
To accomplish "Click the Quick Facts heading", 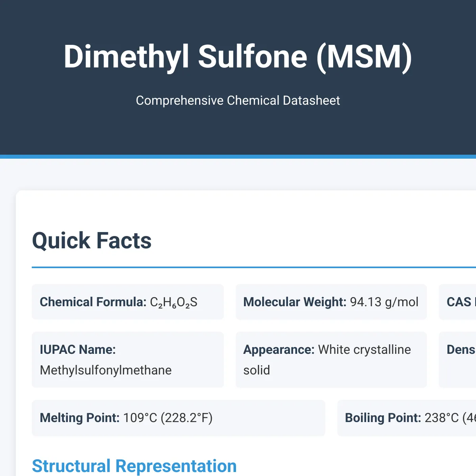I will click(x=92, y=240).
